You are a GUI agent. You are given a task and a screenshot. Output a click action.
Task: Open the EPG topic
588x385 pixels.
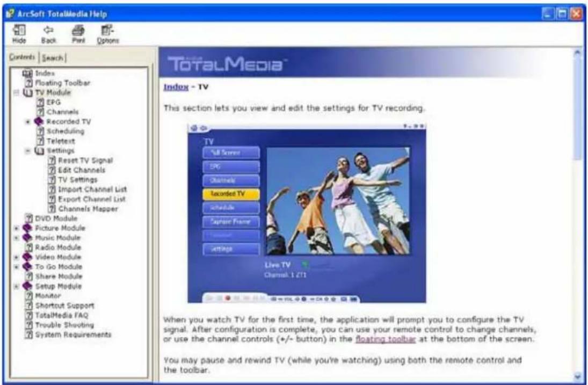pos(53,103)
